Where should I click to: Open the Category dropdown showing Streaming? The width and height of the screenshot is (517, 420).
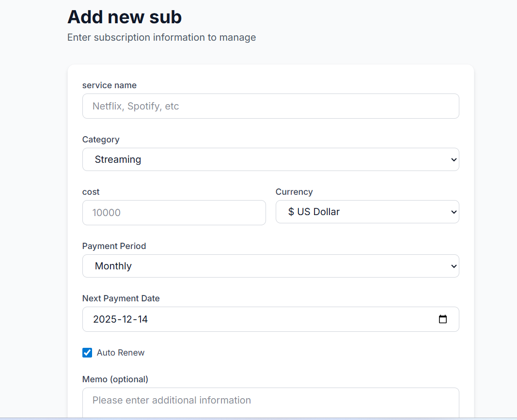270,159
